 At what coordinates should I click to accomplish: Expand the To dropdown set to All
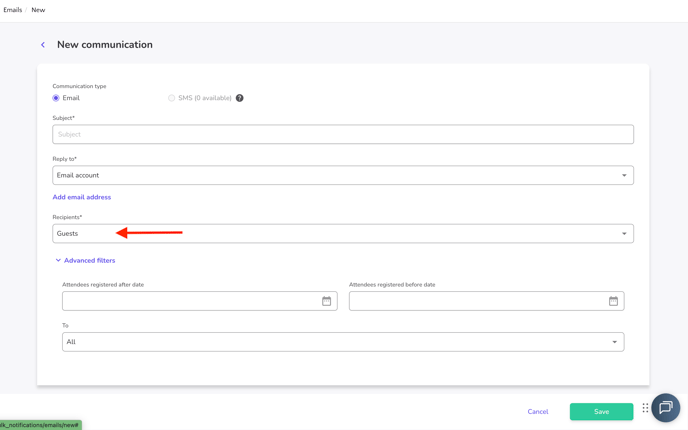(343, 342)
